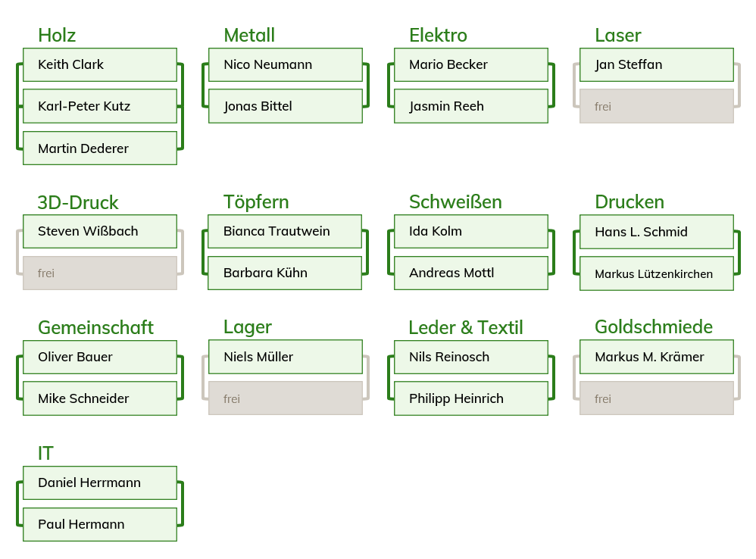Click Daniel Herrmann under IT

click(100, 482)
